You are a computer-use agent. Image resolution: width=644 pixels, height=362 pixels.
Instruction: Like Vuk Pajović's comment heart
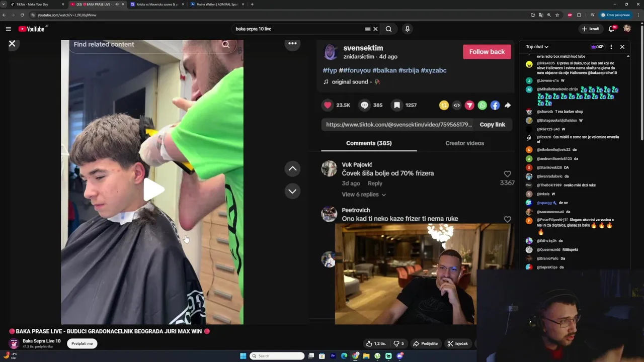[507, 174]
